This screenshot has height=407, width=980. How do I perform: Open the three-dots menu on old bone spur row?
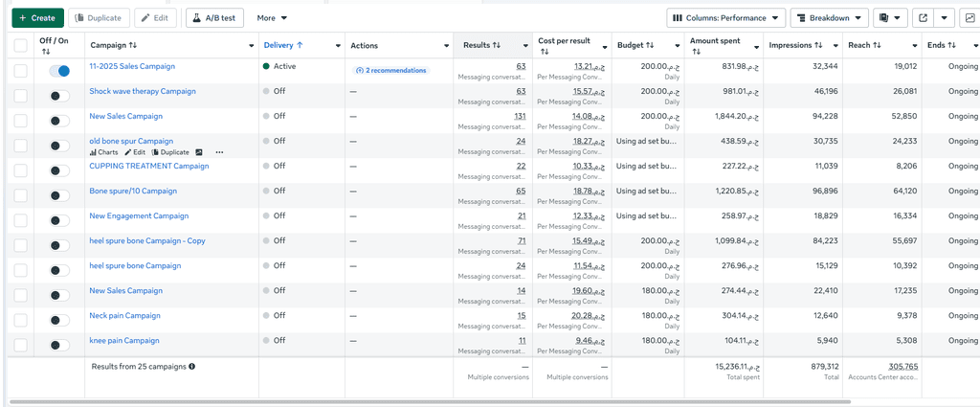click(219, 152)
